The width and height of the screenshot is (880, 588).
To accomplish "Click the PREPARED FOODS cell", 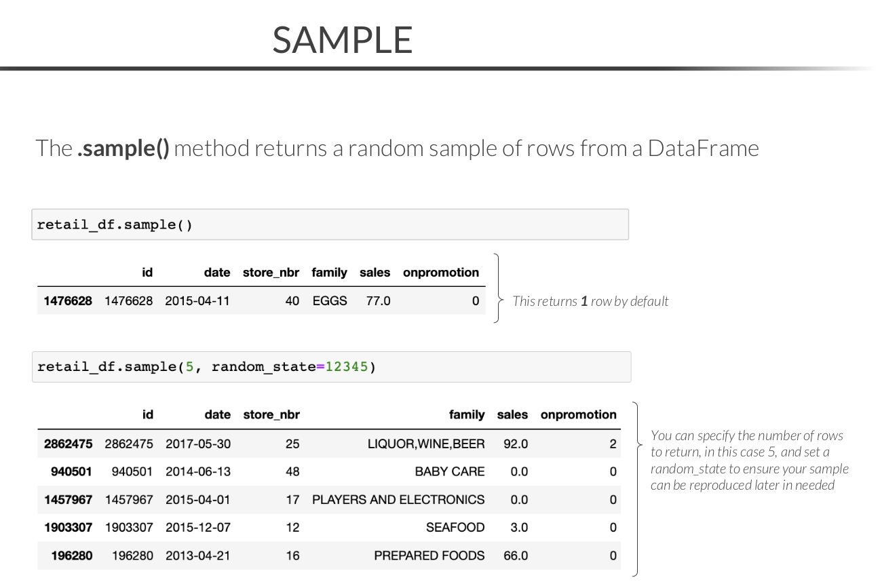I will (429, 555).
